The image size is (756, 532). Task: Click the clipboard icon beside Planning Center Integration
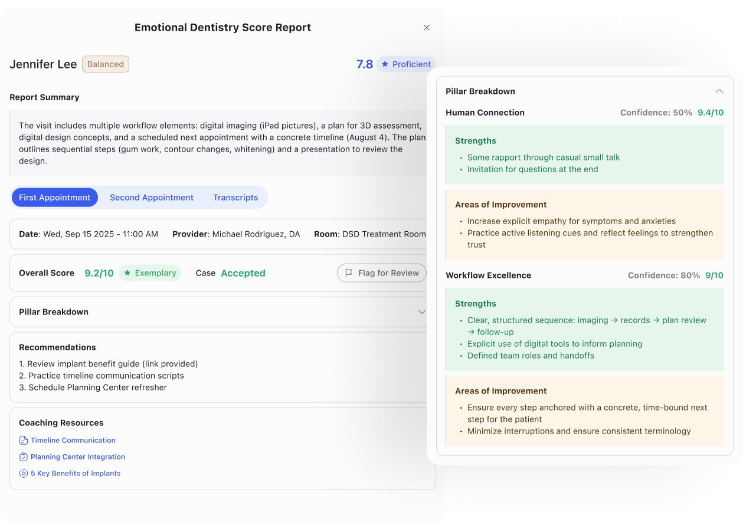[x=23, y=457]
